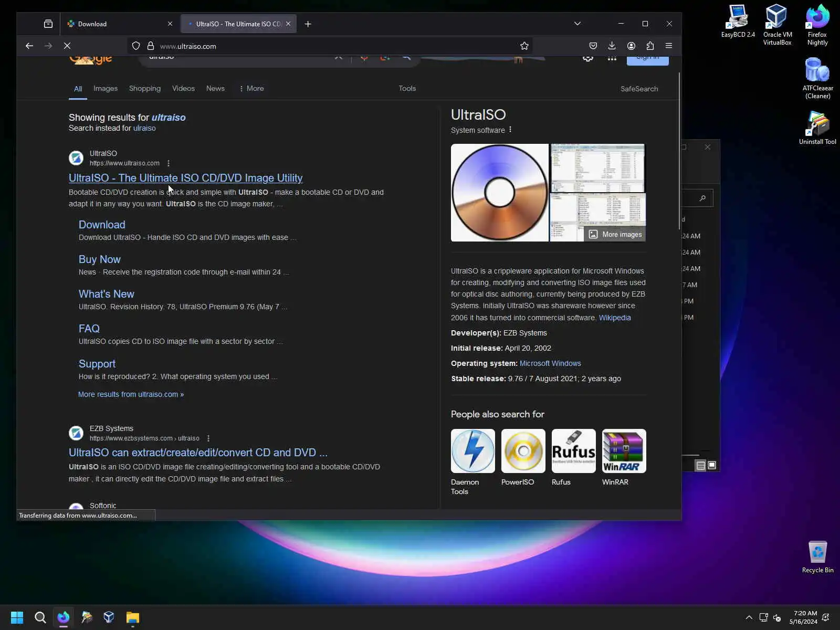Open options menu for ultraiso.com result
840x630 pixels.
(169, 163)
